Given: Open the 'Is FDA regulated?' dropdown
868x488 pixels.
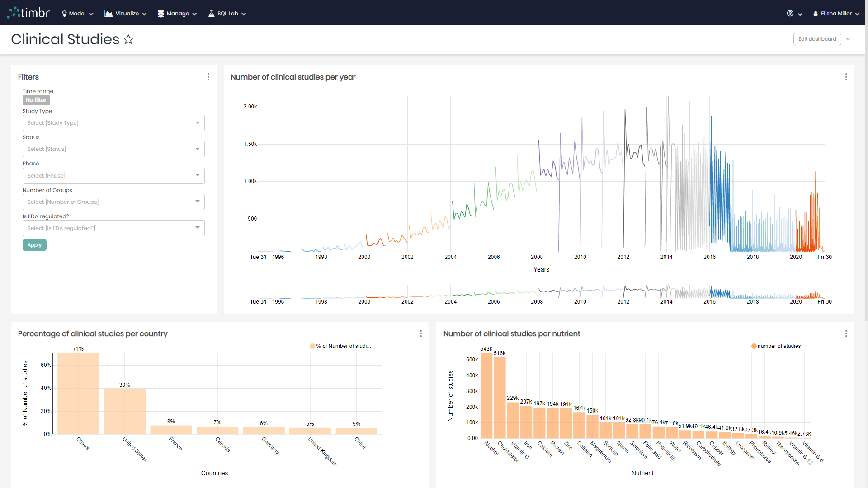Looking at the screenshot, I should 113,228.
